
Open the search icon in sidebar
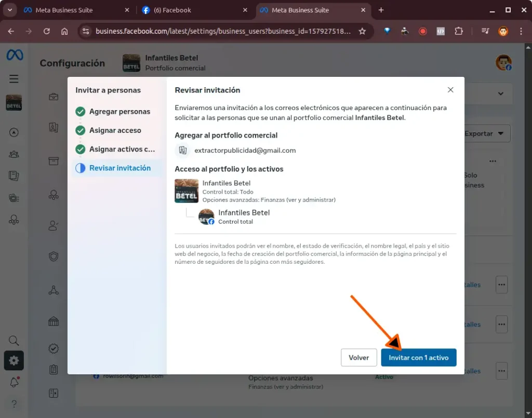(x=14, y=341)
